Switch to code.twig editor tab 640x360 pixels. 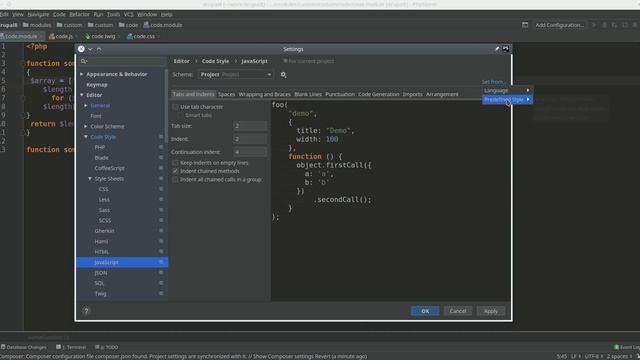coord(103,36)
